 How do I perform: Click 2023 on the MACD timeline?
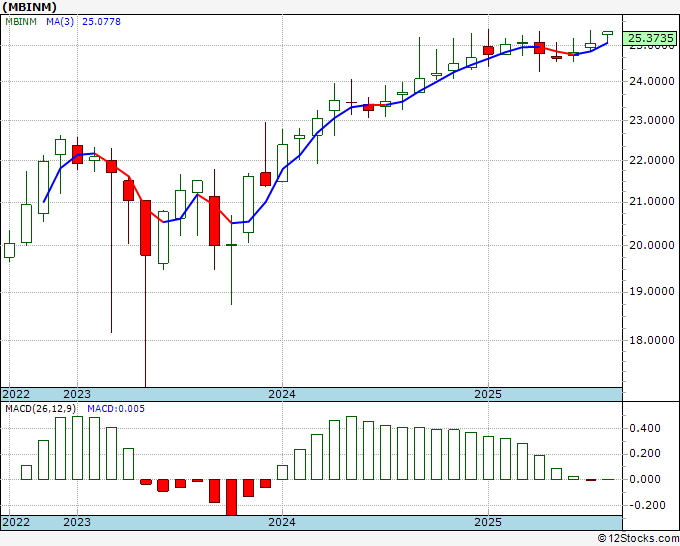[77, 522]
